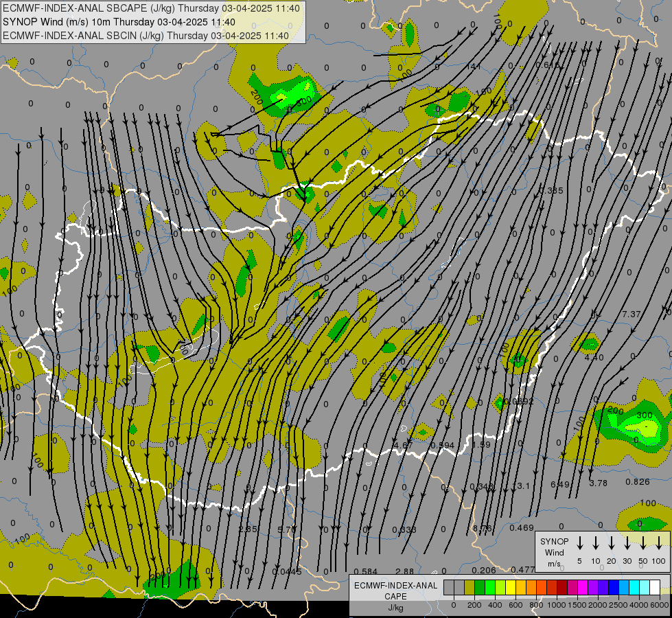672x618 pixels.
Task: Click the 8.76 value on the map
Action: 482,528
